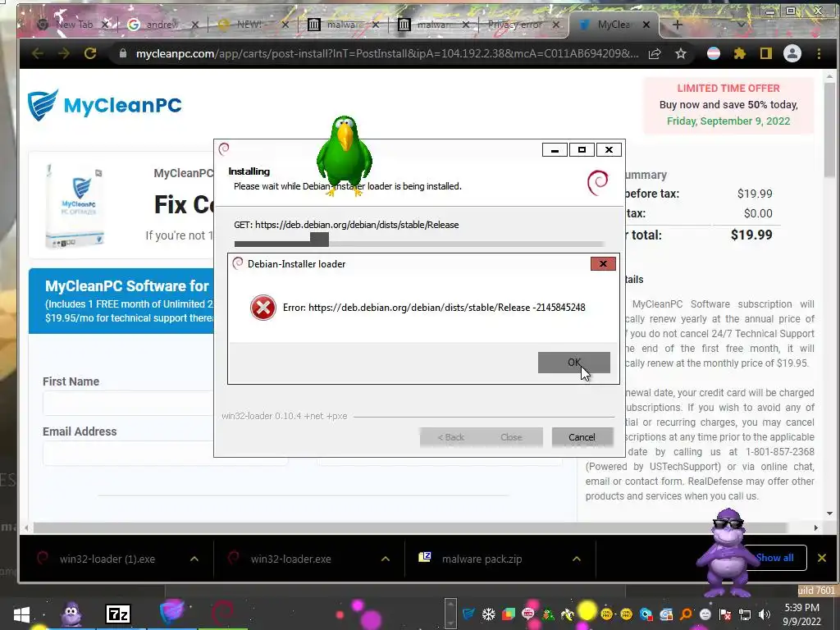The height and width of the screenshot is (630, 840).
Task: Click Cancel in the Debian installer window
Action: point(582,437)
